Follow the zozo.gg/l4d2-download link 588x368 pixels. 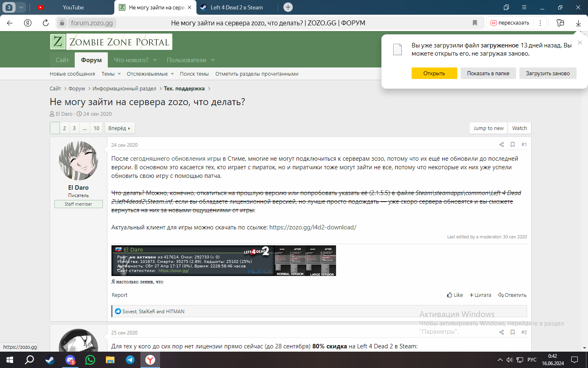pos(313,227)
